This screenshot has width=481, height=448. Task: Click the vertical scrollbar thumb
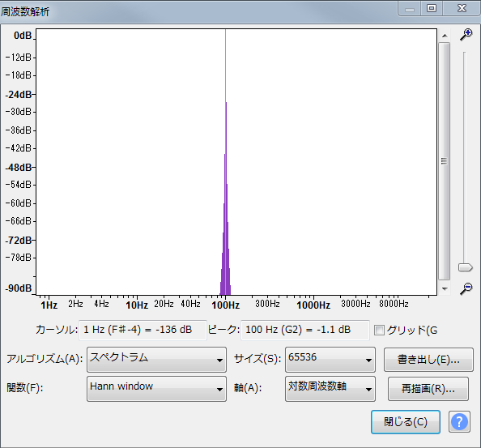pos(445,161)
